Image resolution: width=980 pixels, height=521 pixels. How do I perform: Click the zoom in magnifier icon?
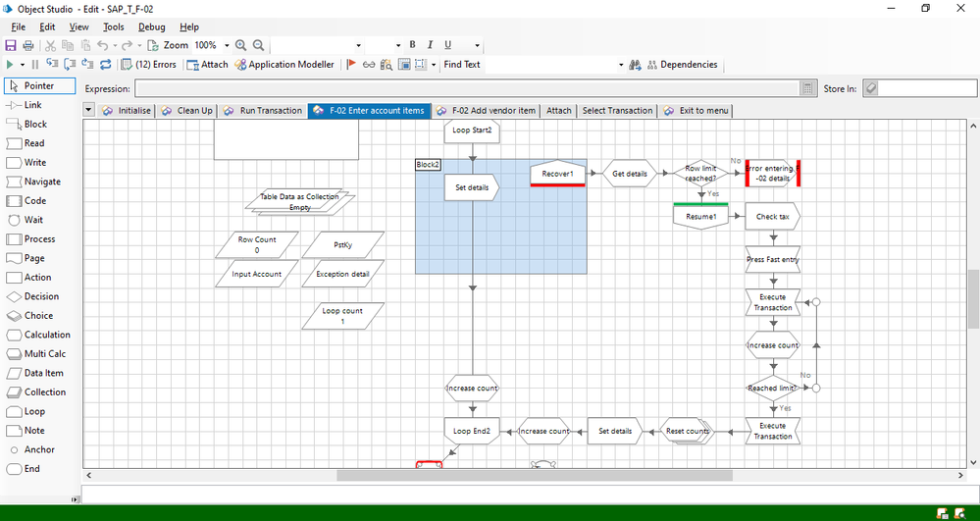coord(241,45)
